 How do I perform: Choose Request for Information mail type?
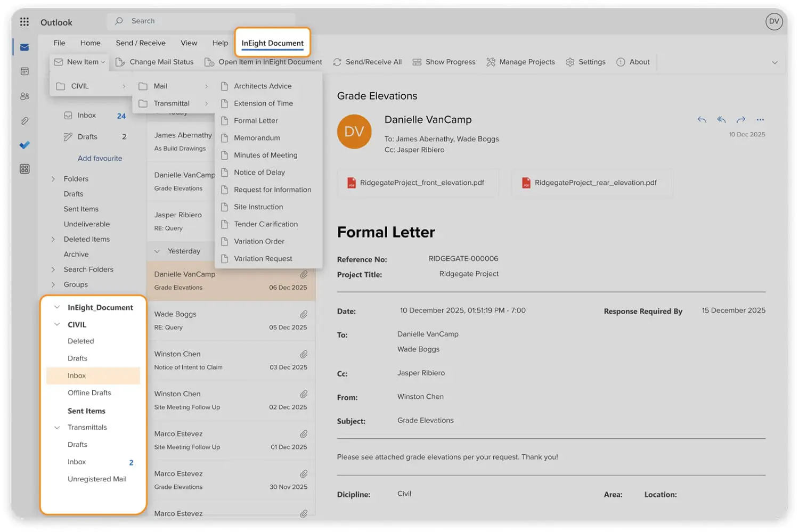(x=268, y=190)
